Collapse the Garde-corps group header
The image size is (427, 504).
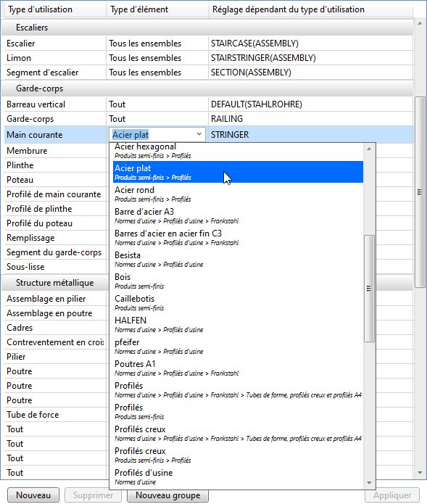pos(207,88)
